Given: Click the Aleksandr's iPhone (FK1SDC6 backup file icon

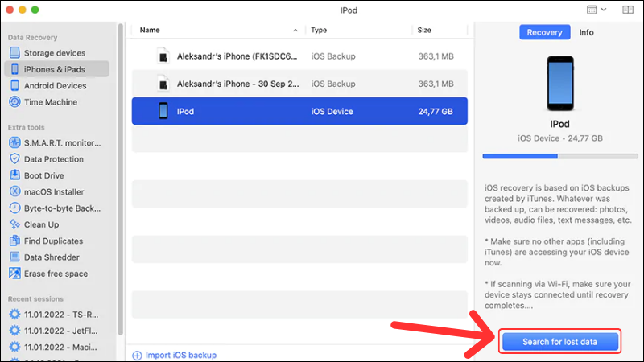Looking at the screenshot, I should click(x=163, y=56).
